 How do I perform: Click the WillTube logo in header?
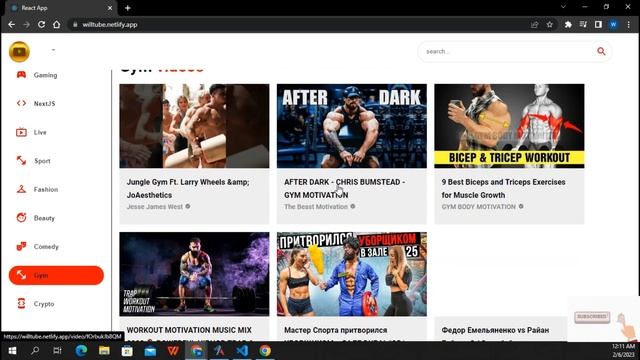(x=19, y=51)
